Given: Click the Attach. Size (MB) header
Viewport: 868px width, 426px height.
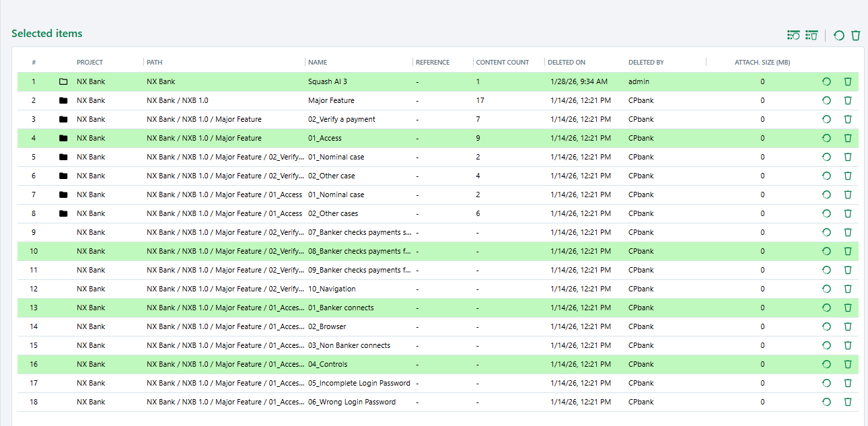Looking at the screenshot, I should point(762,63).
